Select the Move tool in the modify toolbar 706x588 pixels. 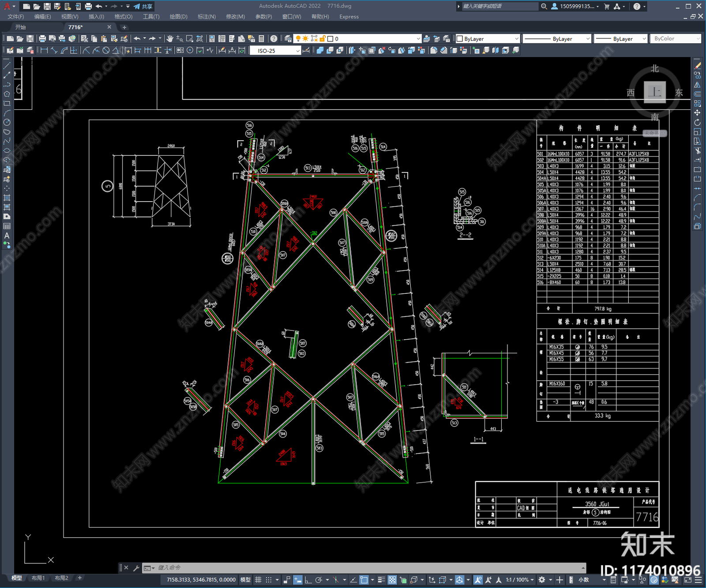tap(697, 113)
